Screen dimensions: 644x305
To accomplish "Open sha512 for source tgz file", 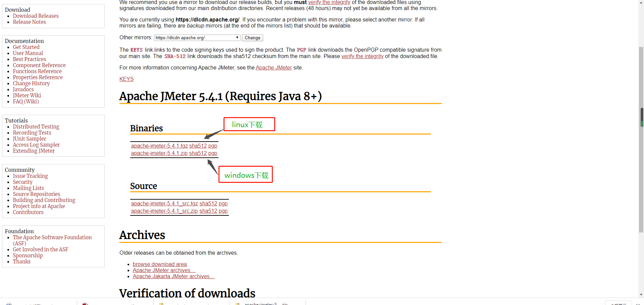I will 208,203.
